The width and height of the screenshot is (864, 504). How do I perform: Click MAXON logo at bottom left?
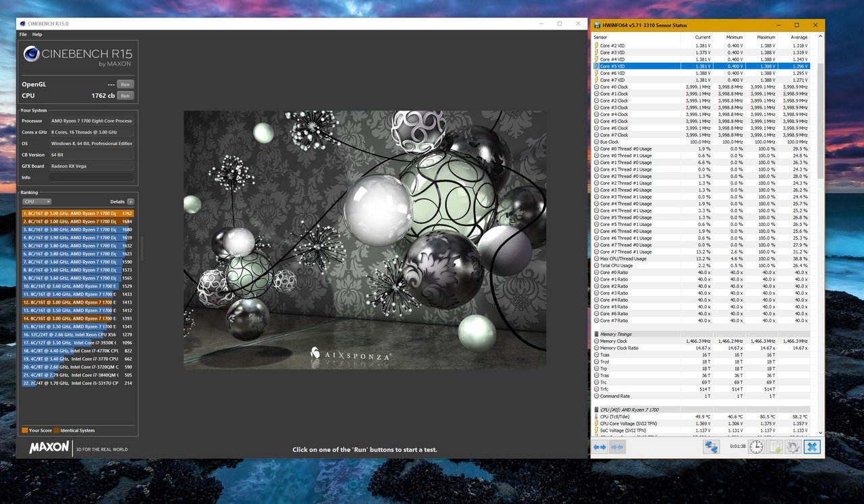coord(49,447)
